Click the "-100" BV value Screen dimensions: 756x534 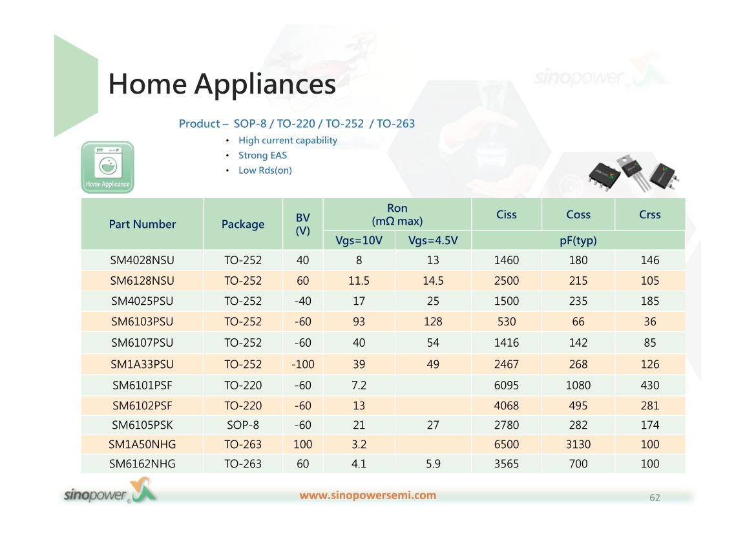[x=303, y=364]
